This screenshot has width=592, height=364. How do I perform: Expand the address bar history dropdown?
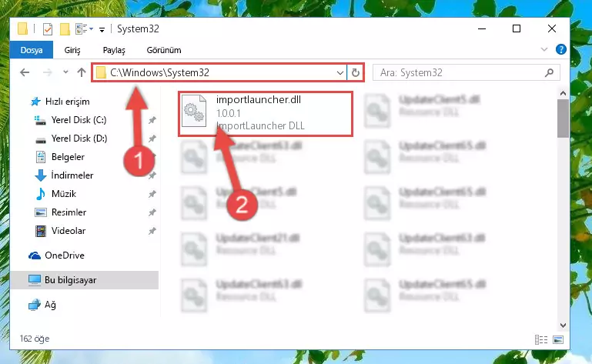[x=339, y=72]
